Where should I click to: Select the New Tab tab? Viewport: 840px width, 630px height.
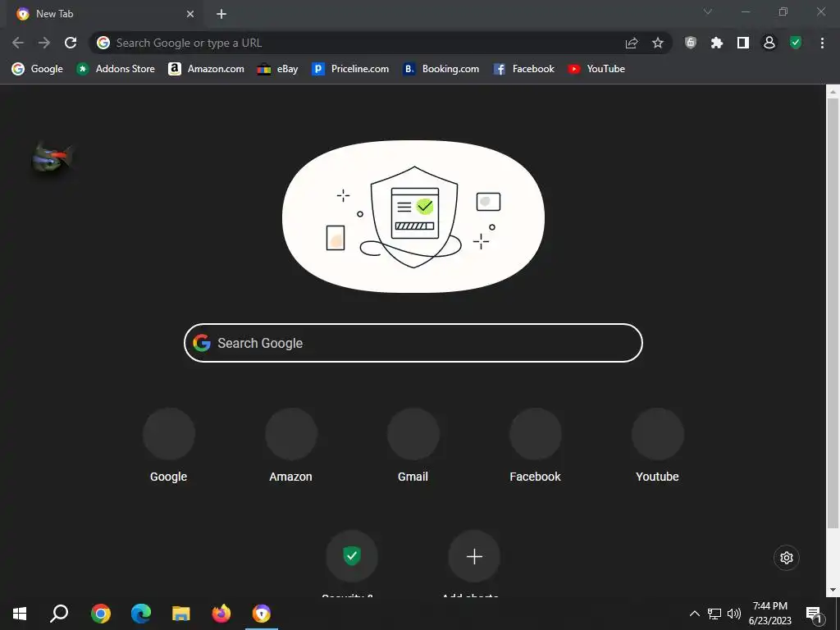point(105,14)
